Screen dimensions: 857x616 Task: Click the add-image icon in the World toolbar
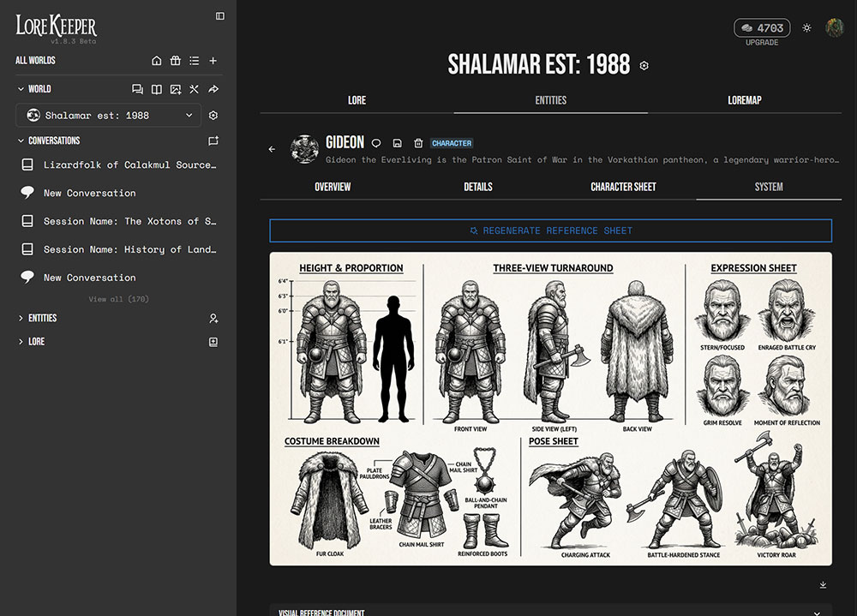click(x=175, y=89)
